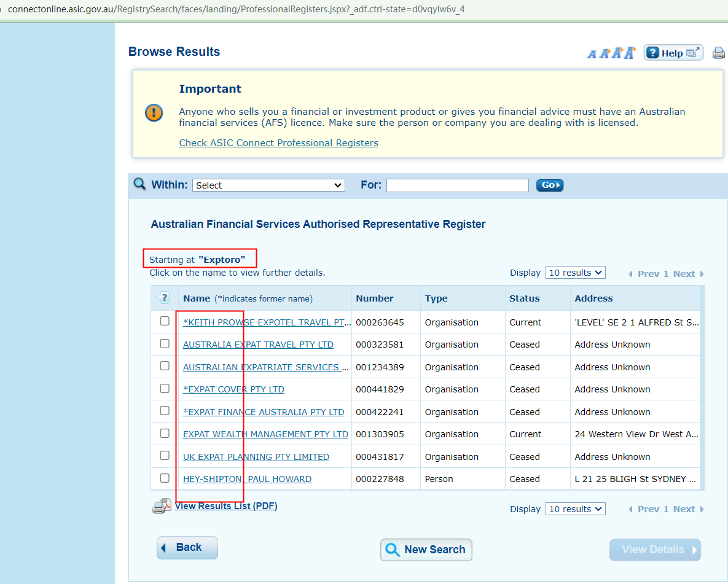Click number cell 000263645
The width and height of the screenshot is (728, 584).
coord(380,322)
